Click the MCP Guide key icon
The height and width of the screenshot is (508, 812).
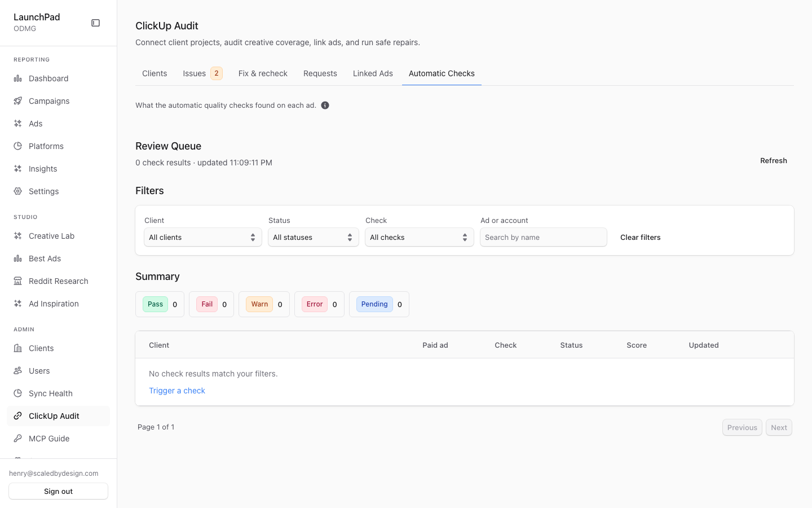pyautogui.click(x=18, y=439)
